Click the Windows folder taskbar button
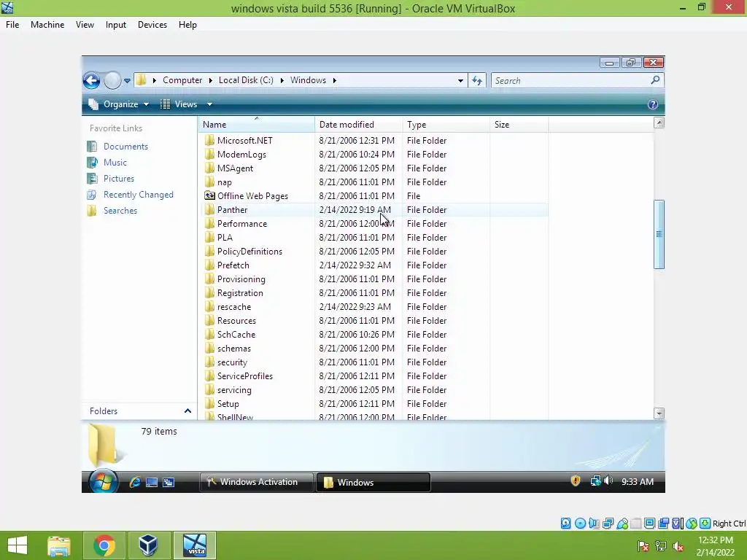Image resolution: width=747 pixels, height=560 pixels. [x=373, y=482]
